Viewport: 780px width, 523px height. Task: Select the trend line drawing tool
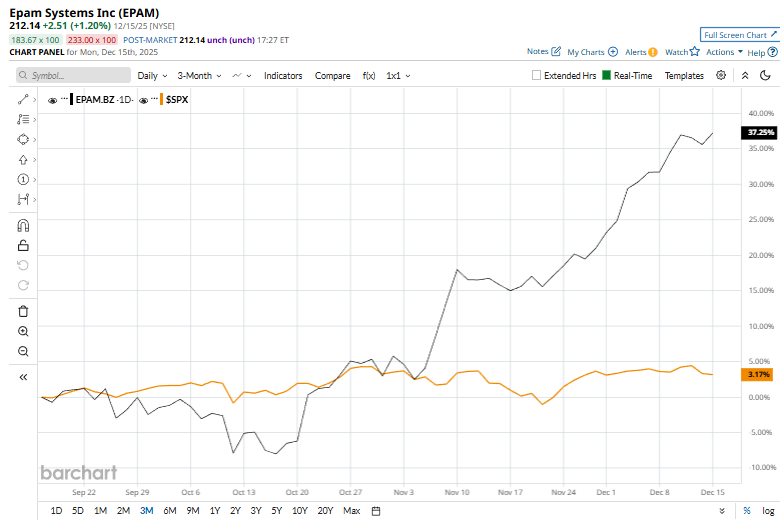[23, 100]
